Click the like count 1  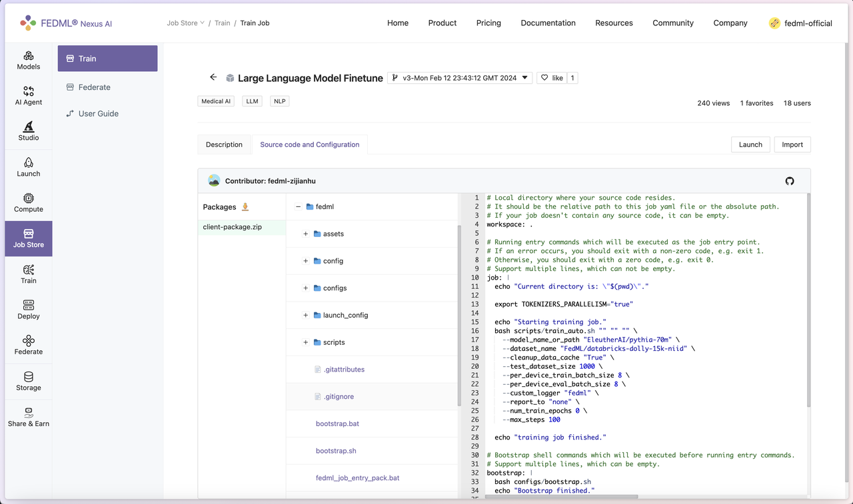click(572, 78)
